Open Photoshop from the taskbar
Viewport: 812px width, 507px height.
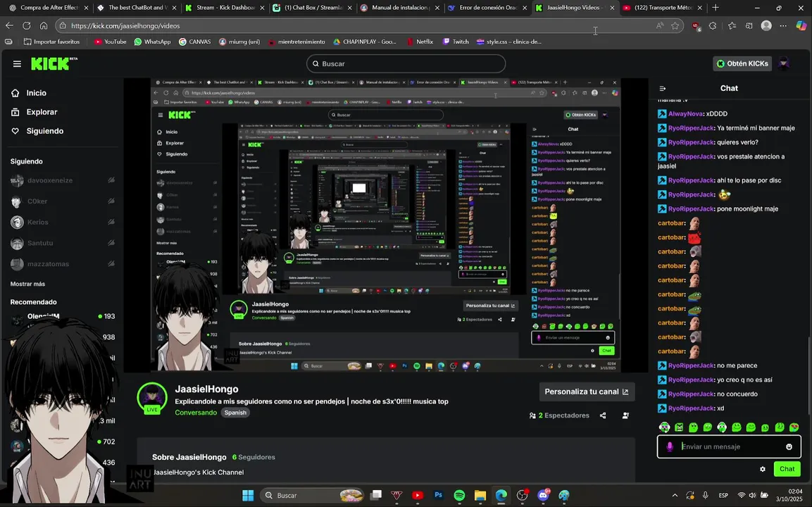(x=438, y=495)
